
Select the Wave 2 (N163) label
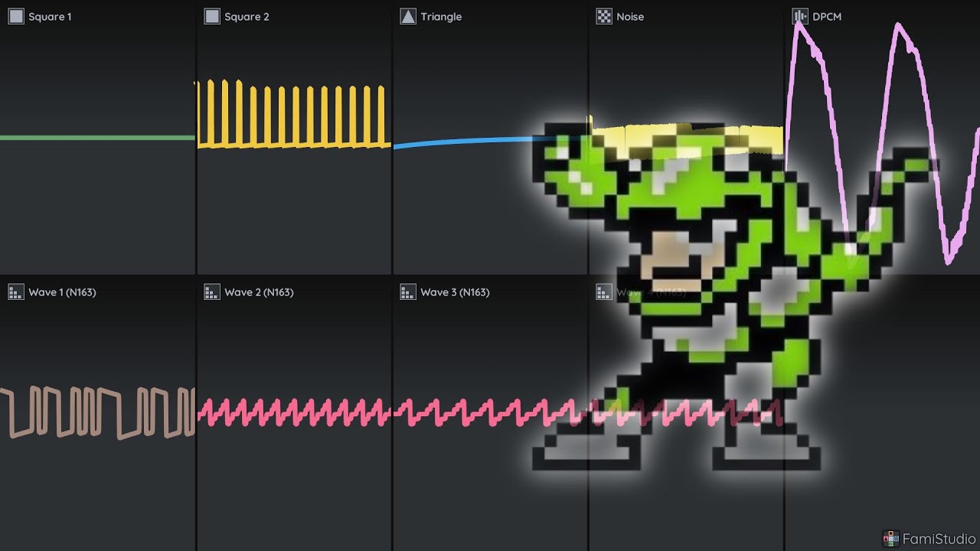259,292
